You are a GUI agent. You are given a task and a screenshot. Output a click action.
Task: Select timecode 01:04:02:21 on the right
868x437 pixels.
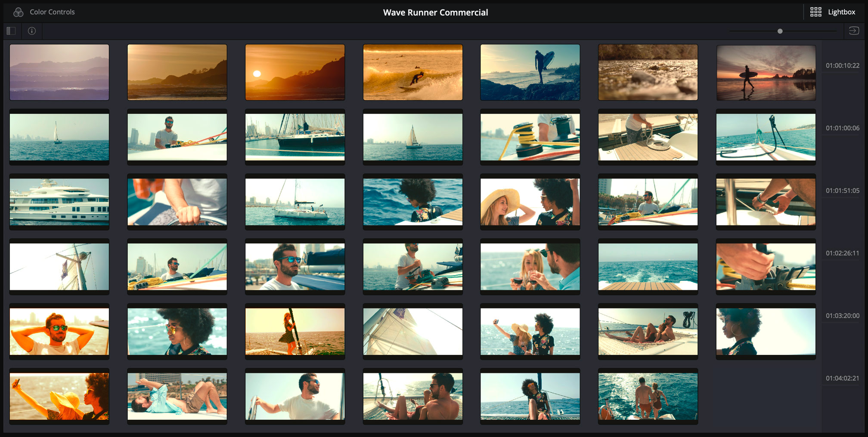click(842, 378)
